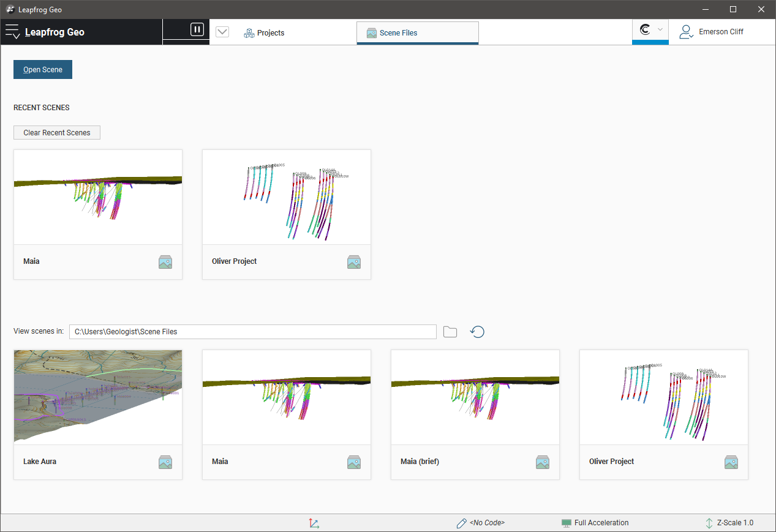Click the Lake Aura card title
Screen dimensions: 776x532
(x=40, y=462)
